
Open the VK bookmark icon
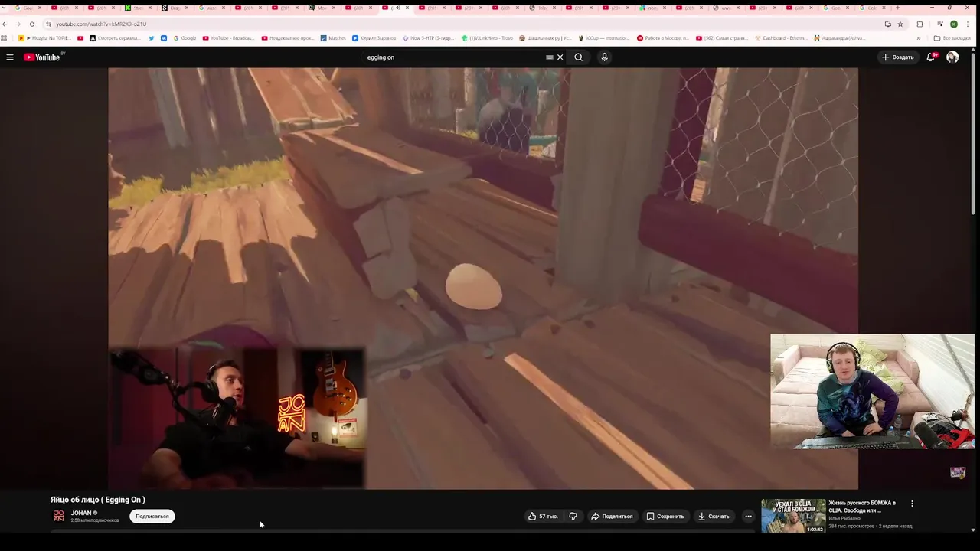click(164, 38)
